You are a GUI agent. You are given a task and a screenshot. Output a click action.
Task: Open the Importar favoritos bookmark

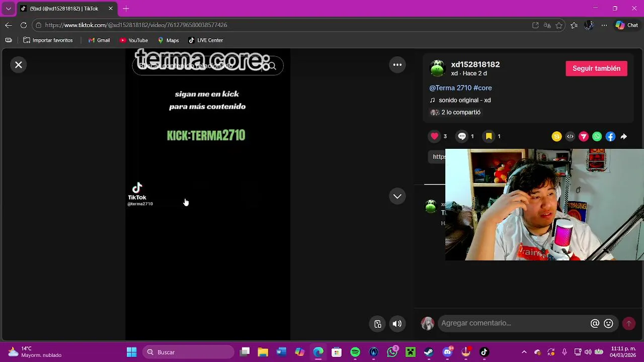[x=48, y=40]
